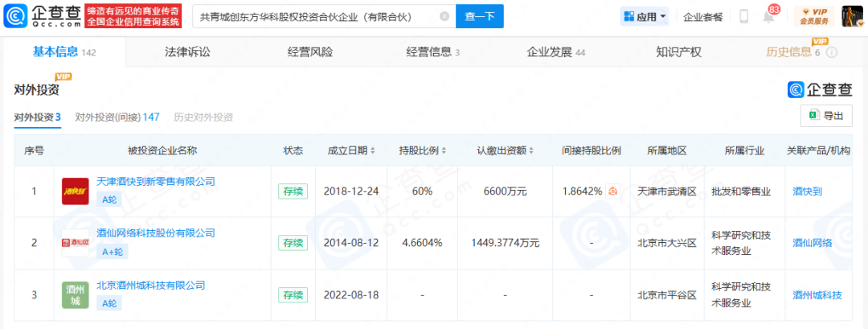Select the 对外投资 3 sub-tab
This screenshot has width=868, height=329.
pos(37,117)
